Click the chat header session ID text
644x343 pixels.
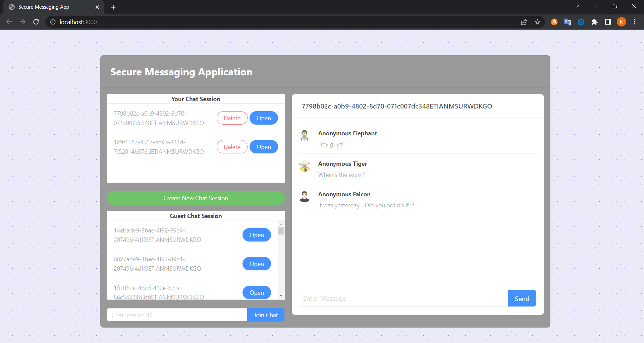click(x=397, y=106)
